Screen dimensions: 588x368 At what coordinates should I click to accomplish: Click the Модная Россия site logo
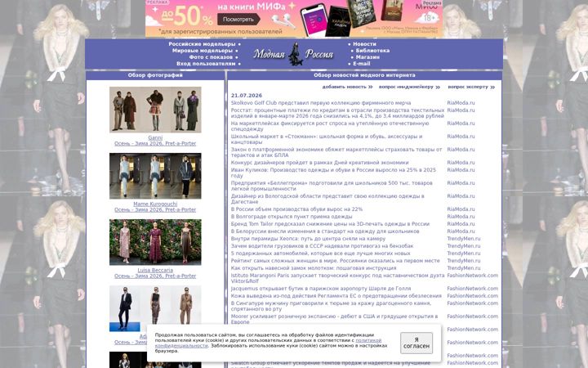click(x=294, y=54)
